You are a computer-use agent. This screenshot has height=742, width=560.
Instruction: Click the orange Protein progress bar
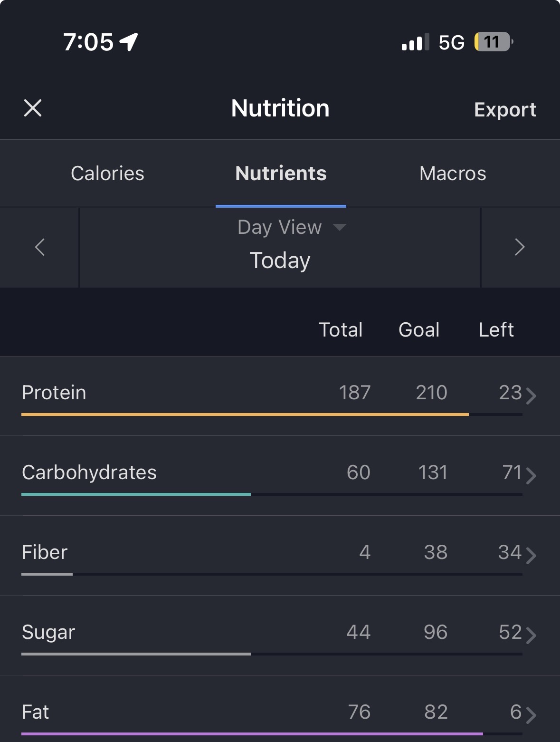click(245, 414)
